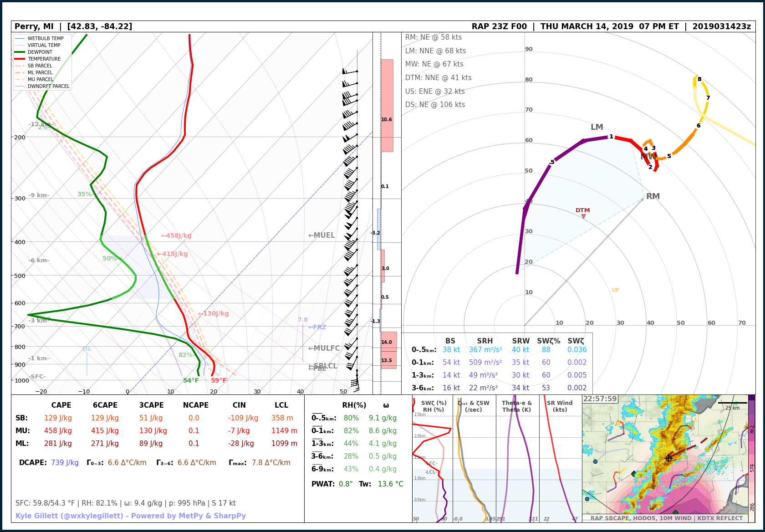
Task: Click 'DS: NE @ 106 kts' text
Action: pyautogui.click(x=435, y=105)
